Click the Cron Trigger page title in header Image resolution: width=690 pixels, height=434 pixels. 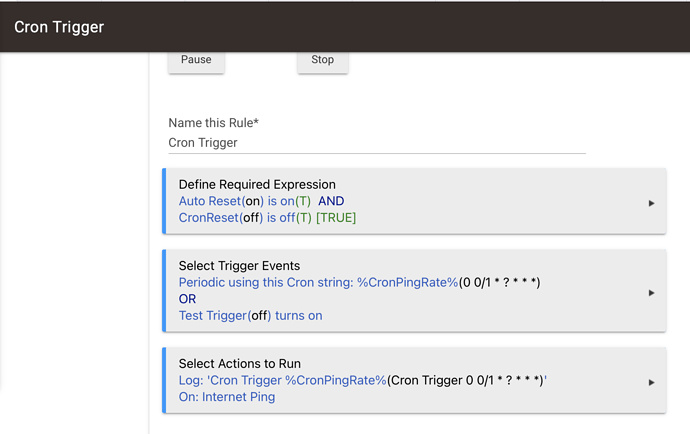pyautogui.click(x=59, y=27)
